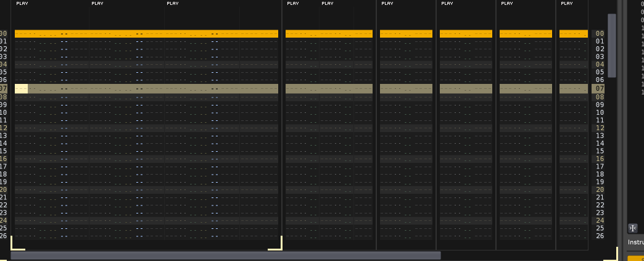Click row number 12 in the left column
Viewport: 644px width, 261px height.
[x=4, y=128]
